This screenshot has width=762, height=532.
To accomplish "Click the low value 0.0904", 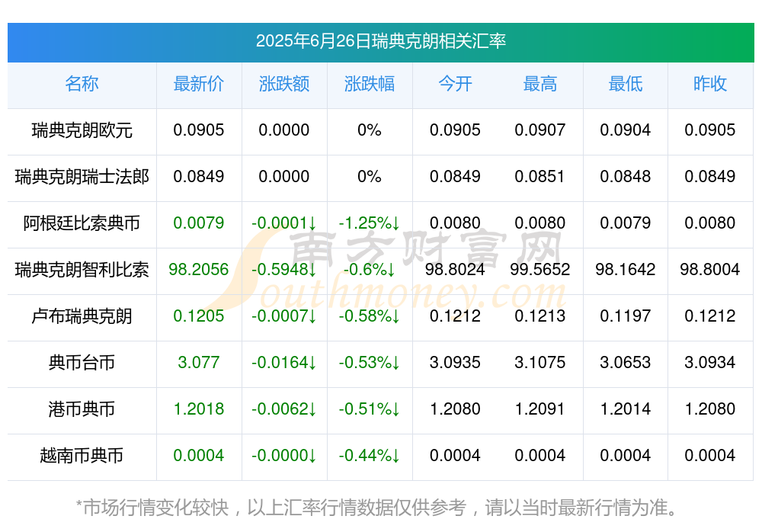I will [x=626, y=130].
